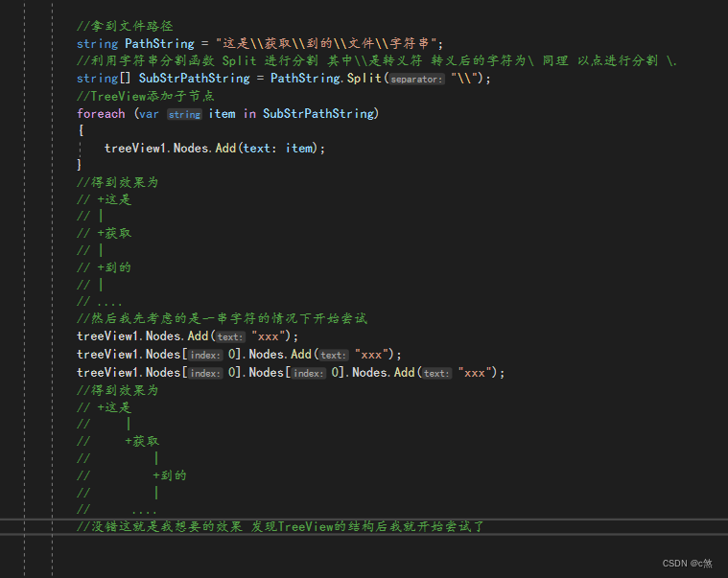The height and width of the screenshot is (578, 728).
Task: Click the var keyword in foreach
Action: pyautogui.click(x=149, y=114)
